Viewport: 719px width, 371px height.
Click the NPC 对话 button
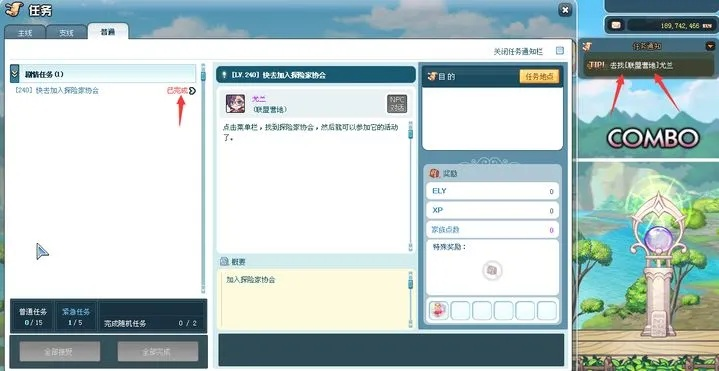click(x=397, y=104)
